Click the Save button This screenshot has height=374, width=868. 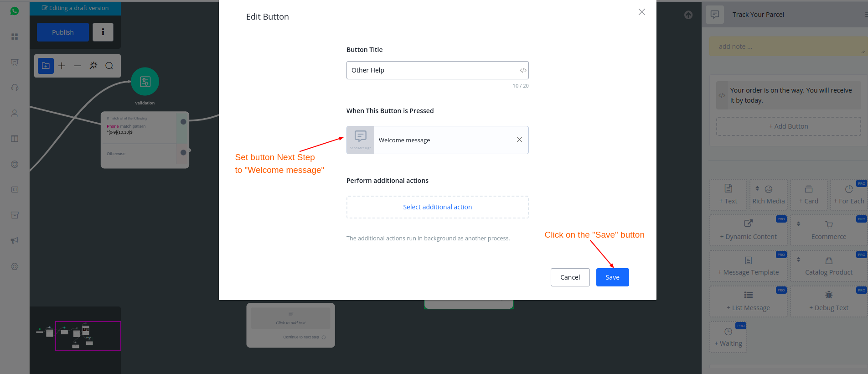click(x=612, y=277)
